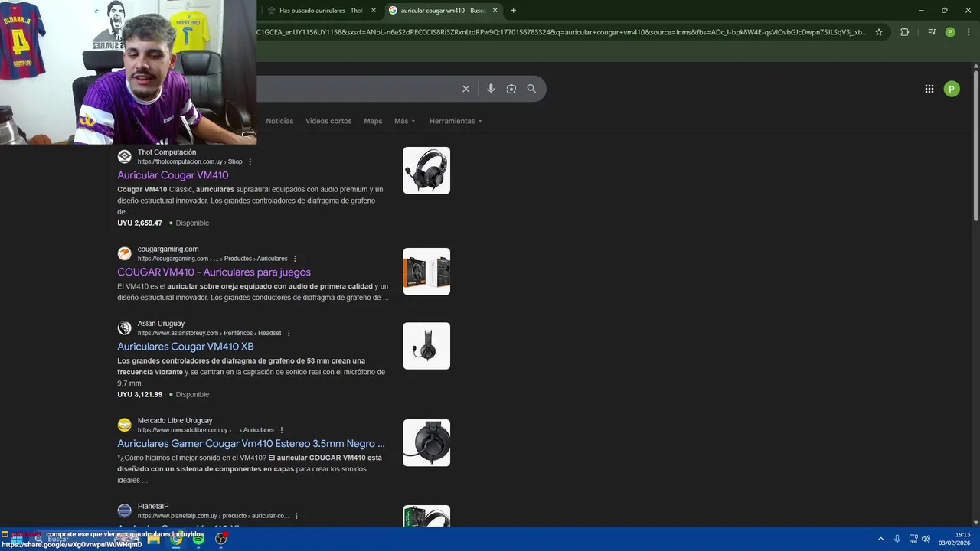The height and width of the screenshot is (551, 980).
Task: Click the 'UYU 3,121.99' price text
Action: pos(140,394)
